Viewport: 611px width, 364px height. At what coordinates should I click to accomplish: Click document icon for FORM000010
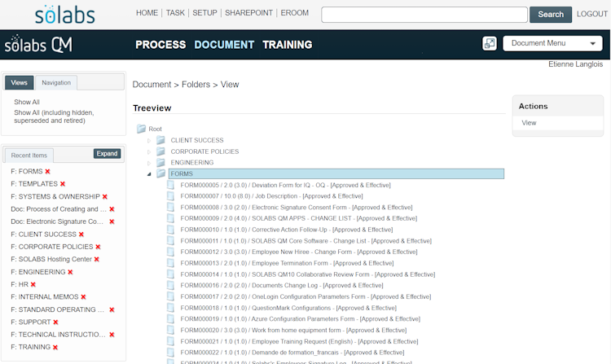171,230
